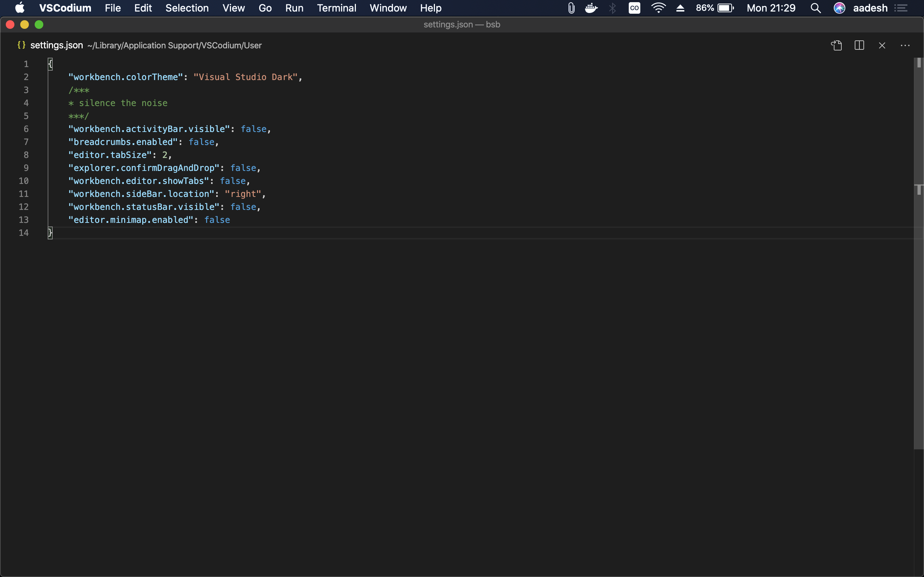Click the Split Editor Right icon

pos(859,45)
